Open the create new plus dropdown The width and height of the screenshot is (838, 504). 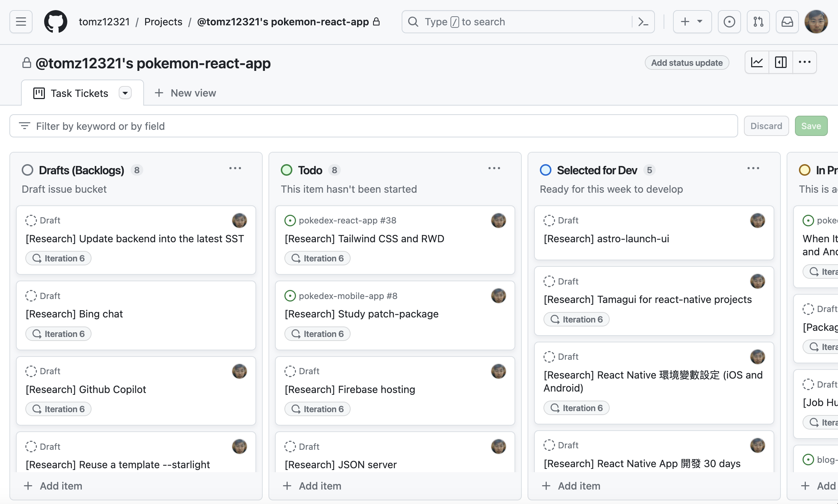click(x=692, y=22)
